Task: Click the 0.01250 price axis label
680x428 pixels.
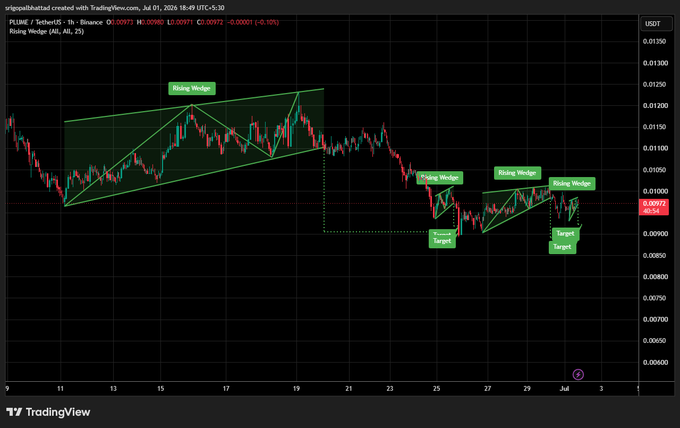Action: coord(654,84)
